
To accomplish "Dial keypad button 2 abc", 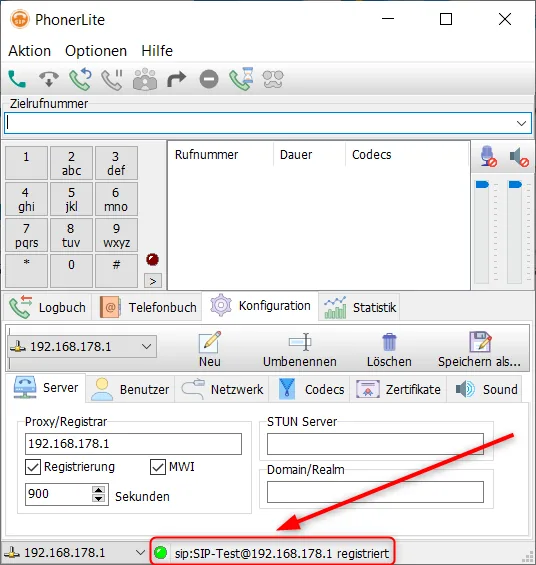I will [x=71, y=163].
